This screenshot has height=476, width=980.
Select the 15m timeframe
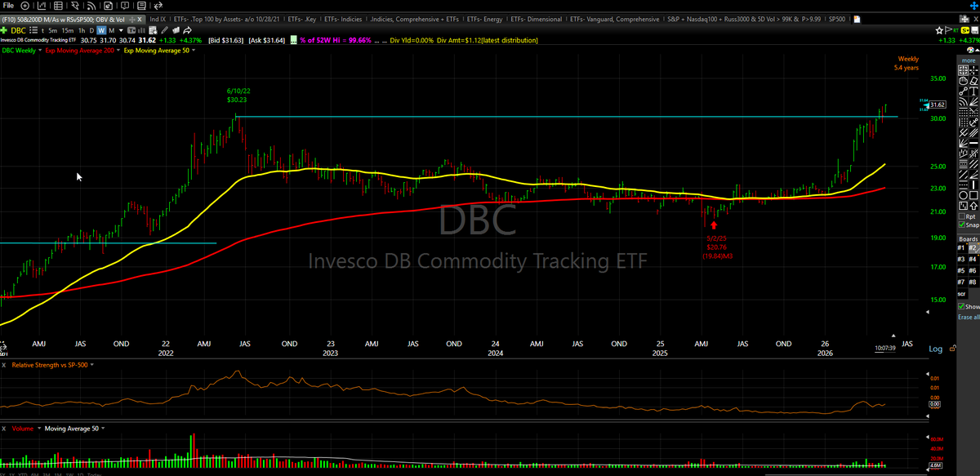click(67, 30)
